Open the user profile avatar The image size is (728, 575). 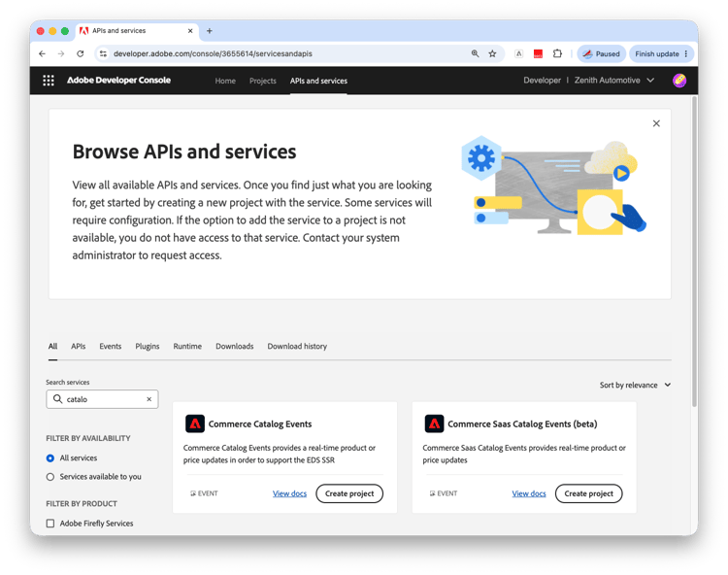tap(679, 81)
